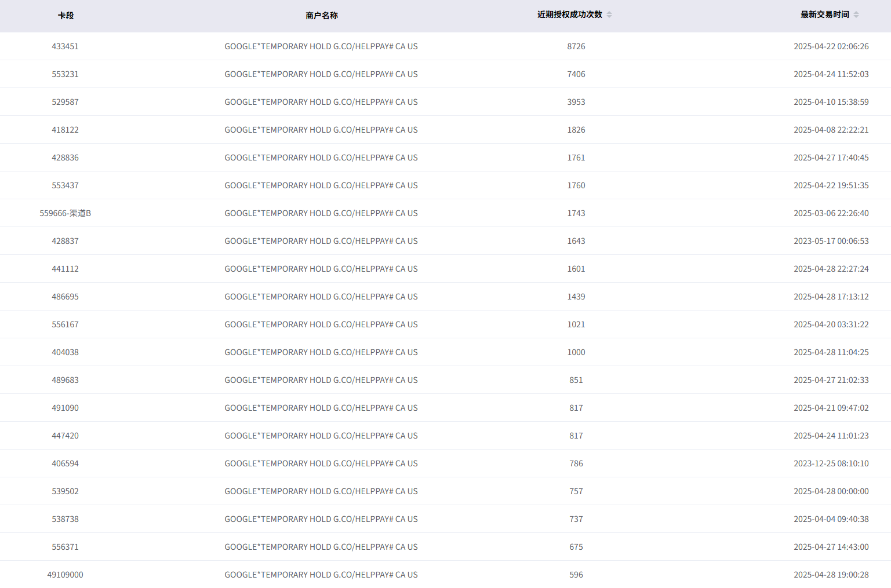Select card segment 538738
891x588 pixels.
pos(65,519)
